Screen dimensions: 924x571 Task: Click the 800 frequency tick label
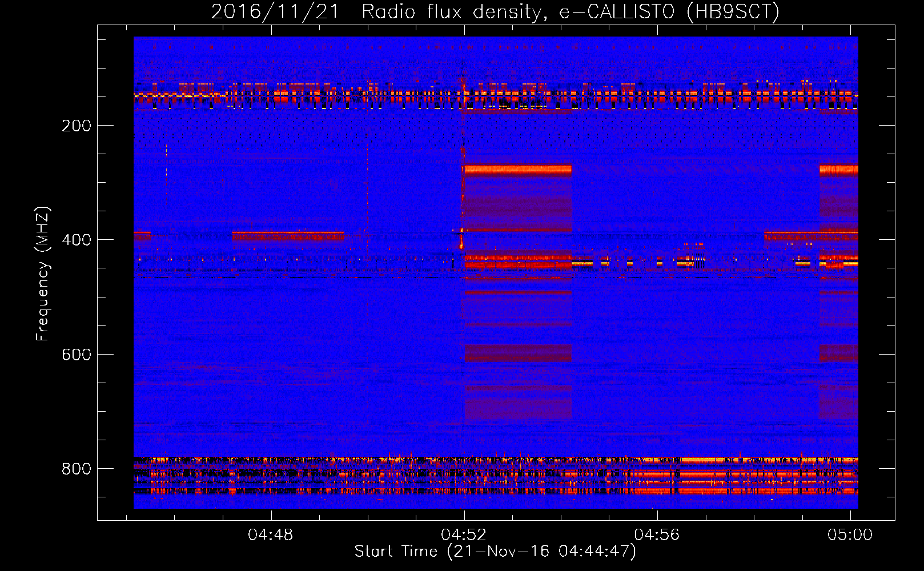(x=77, y=469)
